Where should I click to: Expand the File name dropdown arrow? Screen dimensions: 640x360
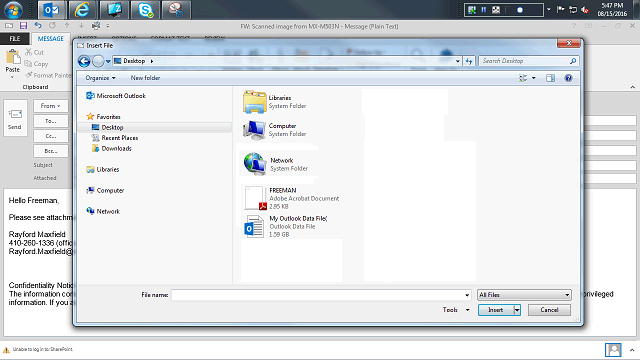pos(467,295)
